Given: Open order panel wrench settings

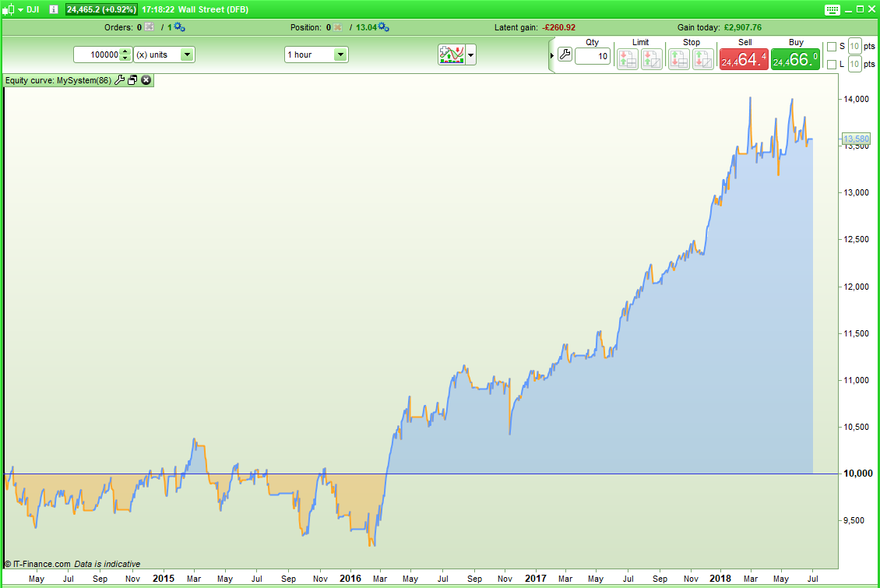Looking at the screenshot, I should pyautogui.click(x=565, y=55).
